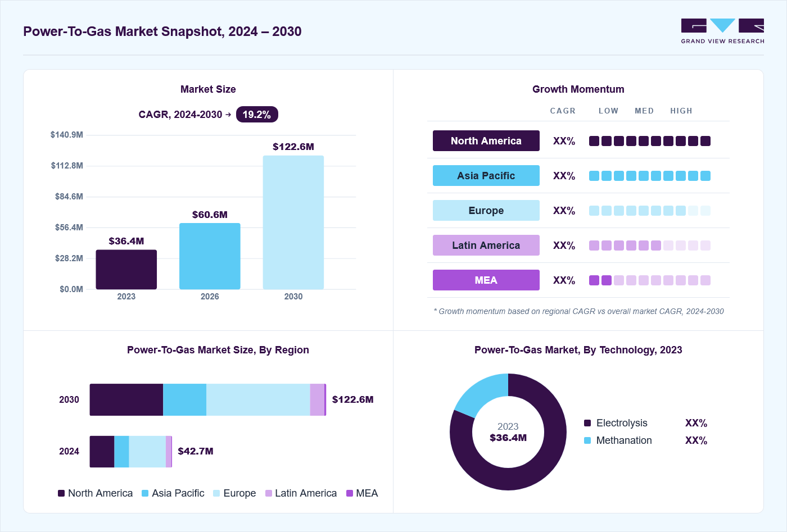Select the Asia Pacific legend swatch below region chart

(x=145, y=493)
